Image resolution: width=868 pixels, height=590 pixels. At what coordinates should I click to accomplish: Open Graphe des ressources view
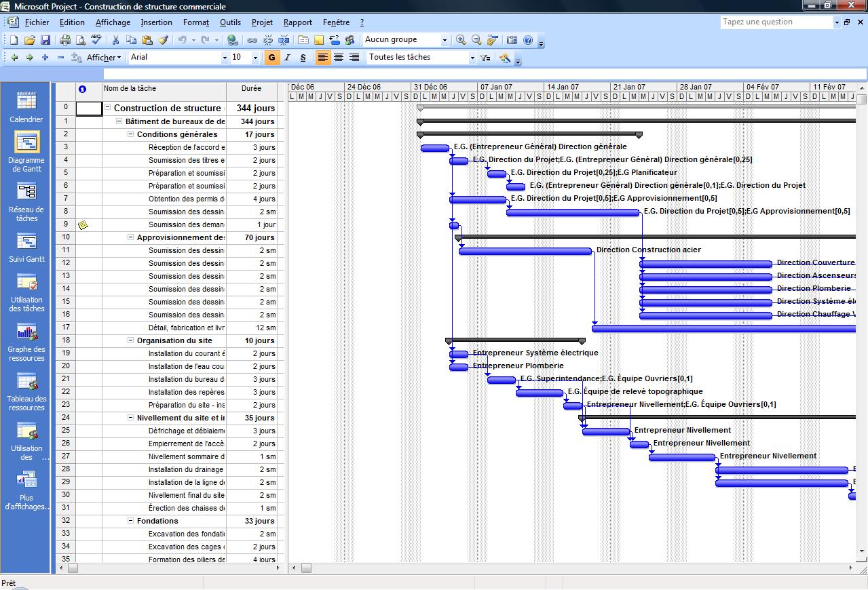click(26, 341)
